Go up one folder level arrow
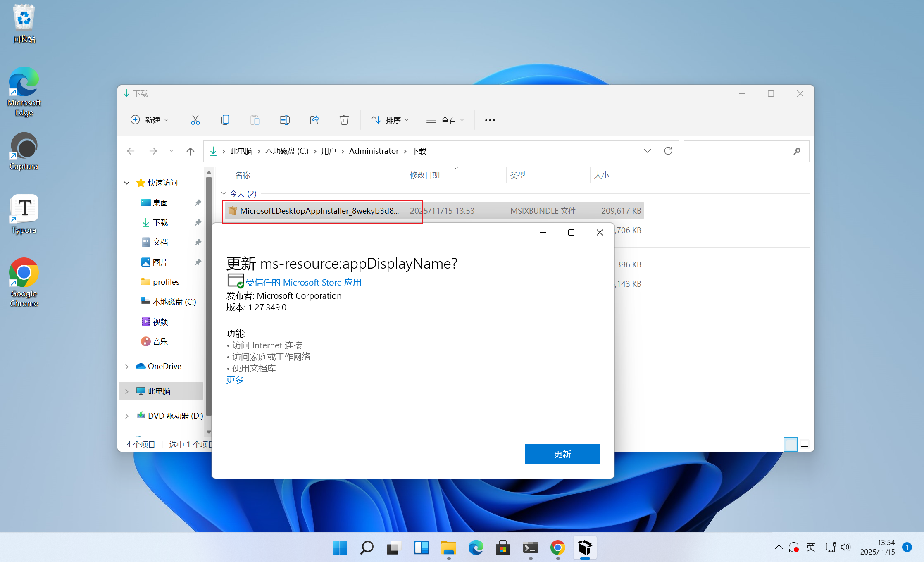The width and height of the screenshot is (924, 562). [x=190, y=151]
